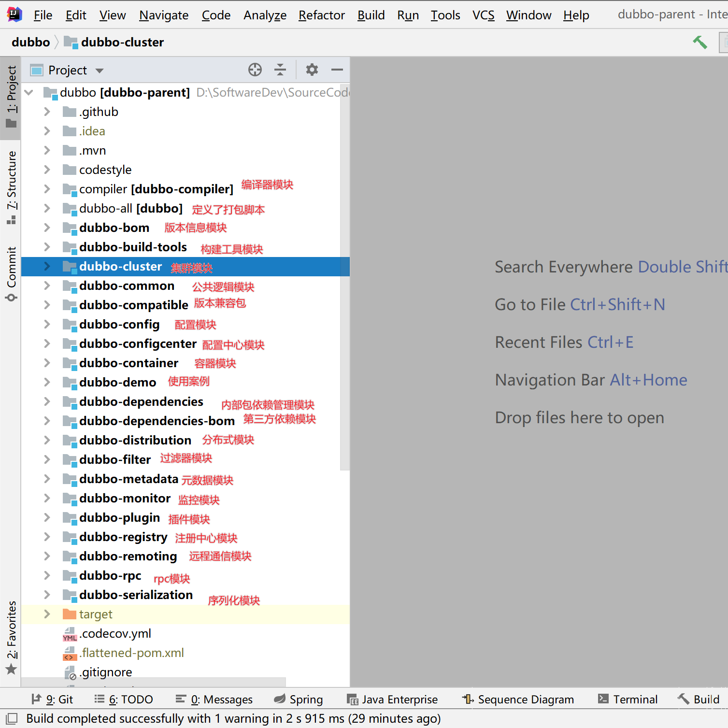Expand the dubbo-serialization module
This screenshot has width=728, height=728.
(47, 595)
